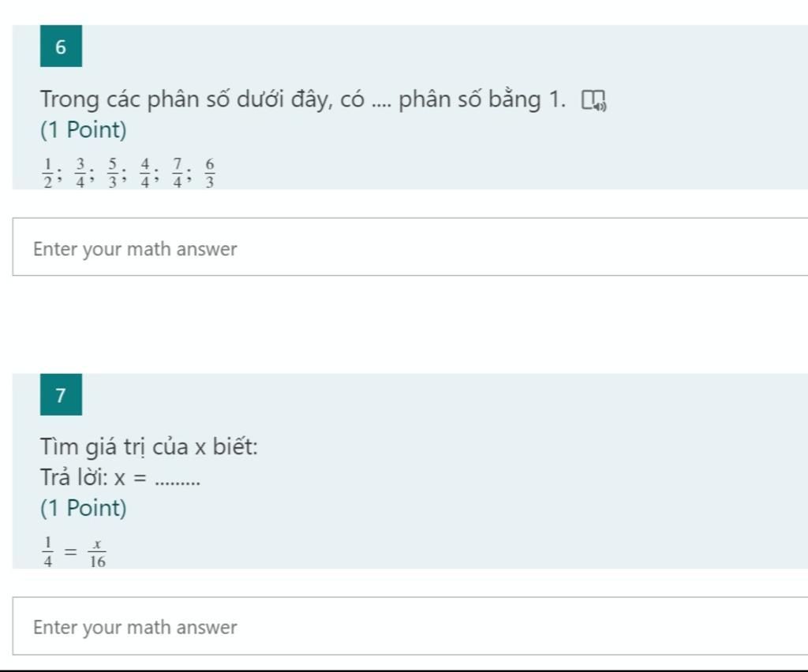Click the "(1 Point)" label under question 7
The width and height of the screenshot is (808, 672).
pos(84,509)
